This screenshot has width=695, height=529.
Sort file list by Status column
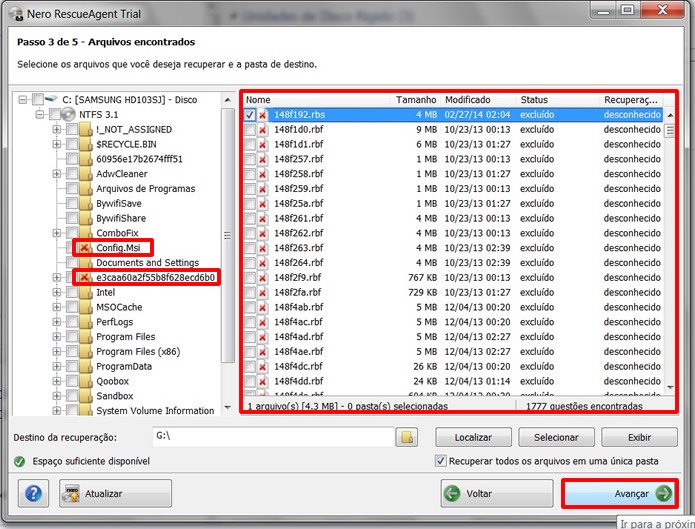(x=558, y=100)
